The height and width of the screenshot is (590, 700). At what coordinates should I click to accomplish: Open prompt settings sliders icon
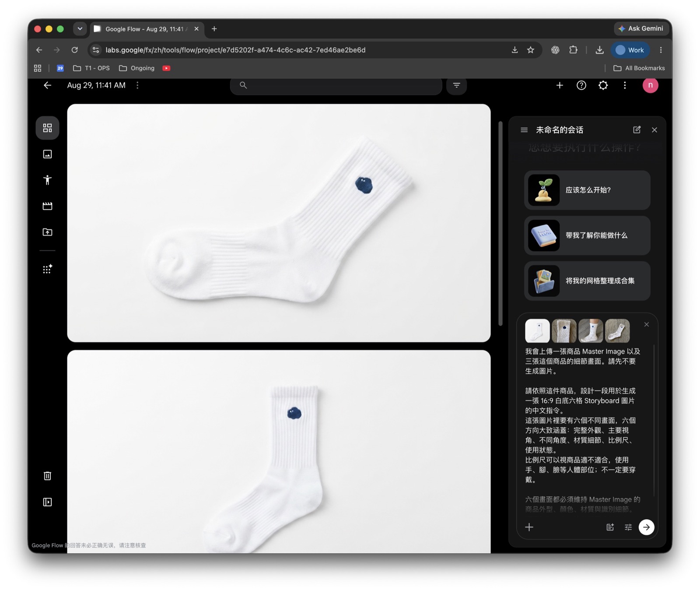click(628, 527)
